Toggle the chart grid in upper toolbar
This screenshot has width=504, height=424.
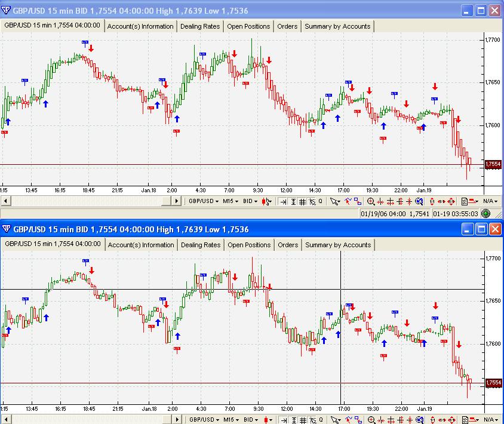point(303,201)
